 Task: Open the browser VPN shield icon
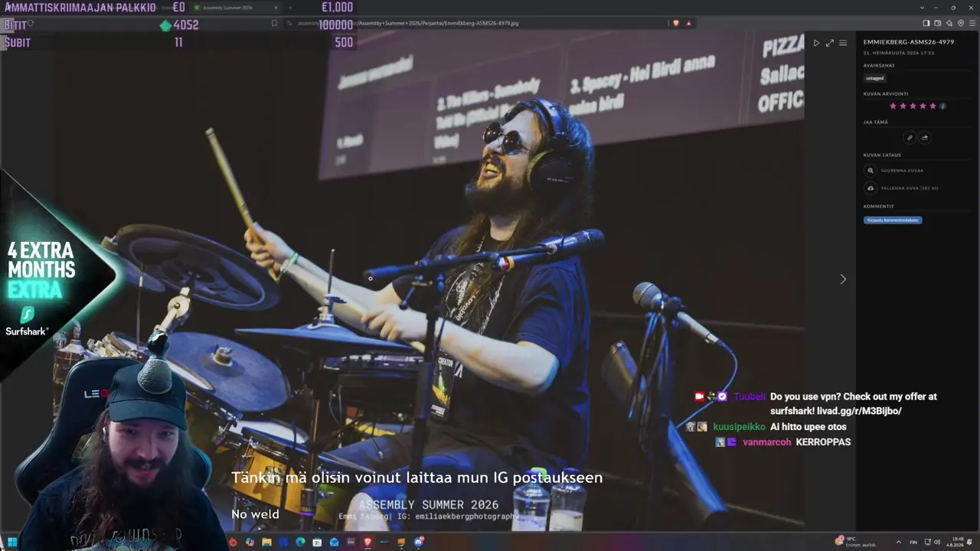961,23
